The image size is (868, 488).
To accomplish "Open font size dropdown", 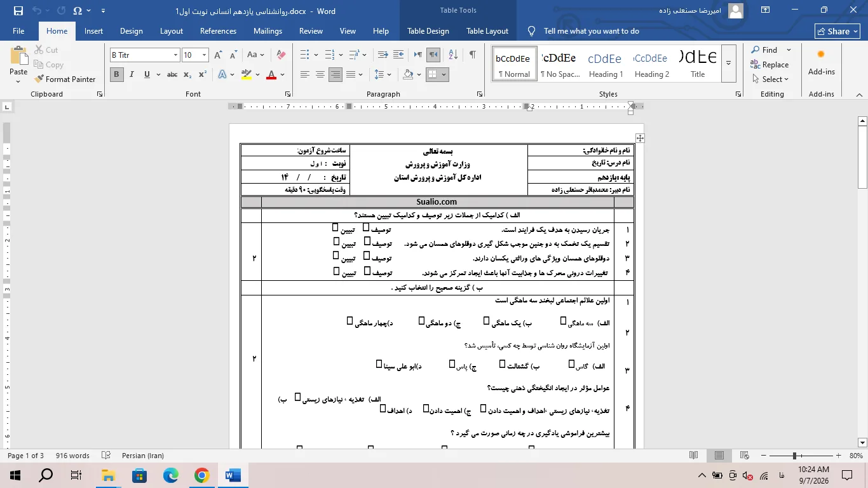I will coord(204,55).
